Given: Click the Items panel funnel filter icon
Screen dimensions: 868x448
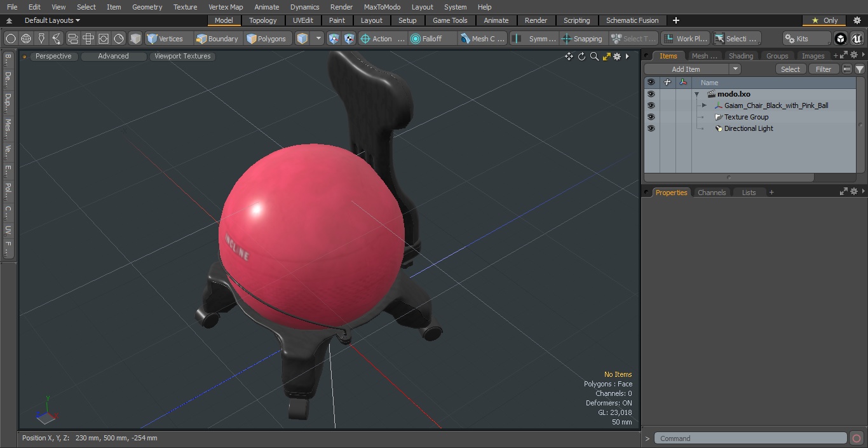Looking at the screenshot, I should pos(859,69).
